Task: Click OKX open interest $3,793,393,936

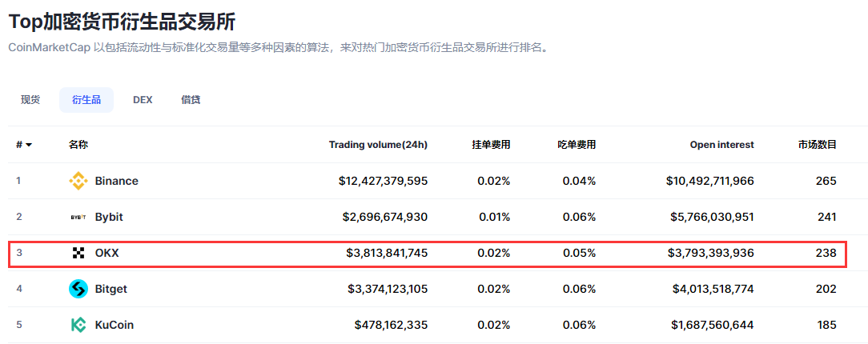Action: coord(711,254)
